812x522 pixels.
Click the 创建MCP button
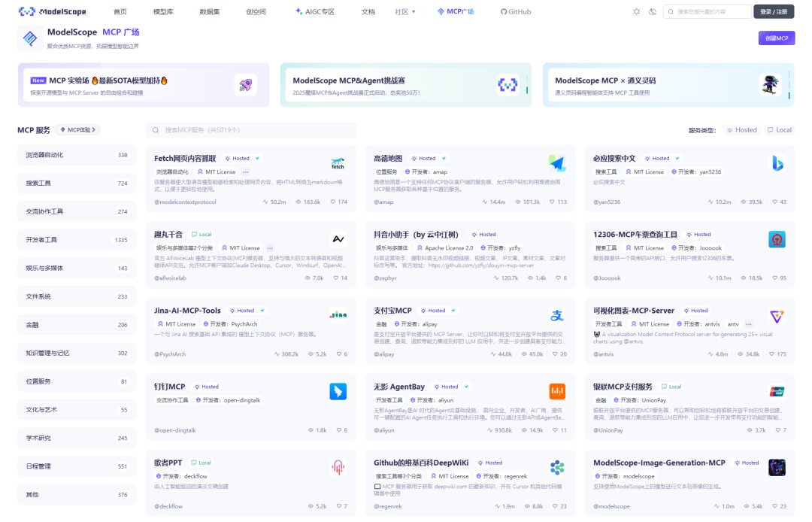(776, 38)
